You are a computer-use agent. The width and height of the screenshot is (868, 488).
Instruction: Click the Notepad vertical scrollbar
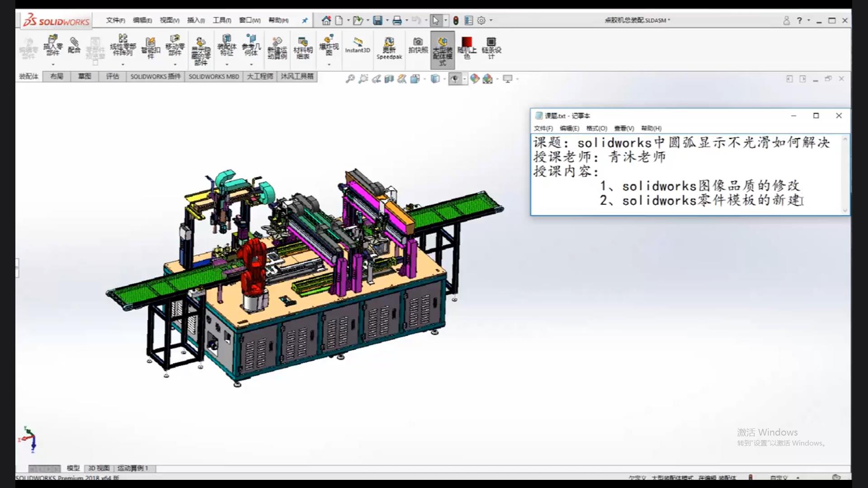(x=845, y=174)
